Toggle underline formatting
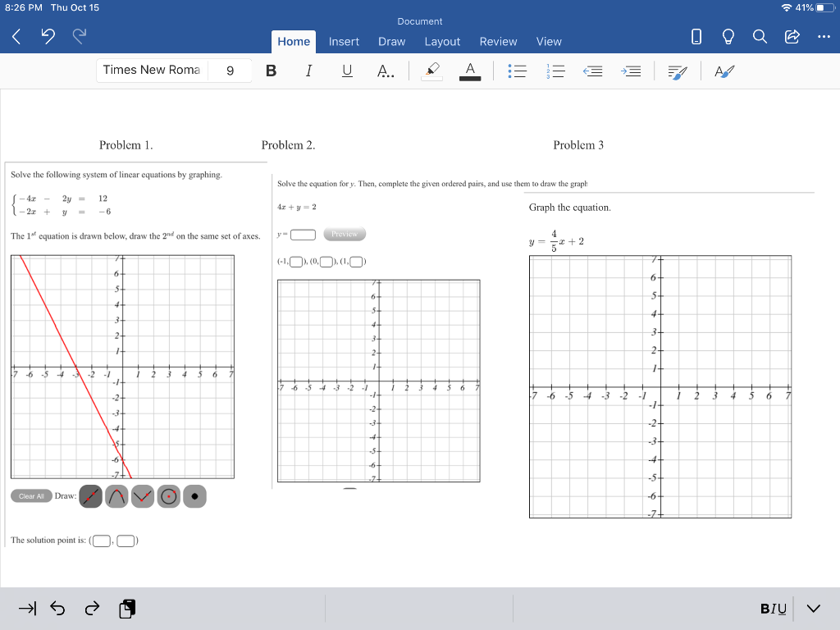Screen dimensions: 840x630 (347, 71)
